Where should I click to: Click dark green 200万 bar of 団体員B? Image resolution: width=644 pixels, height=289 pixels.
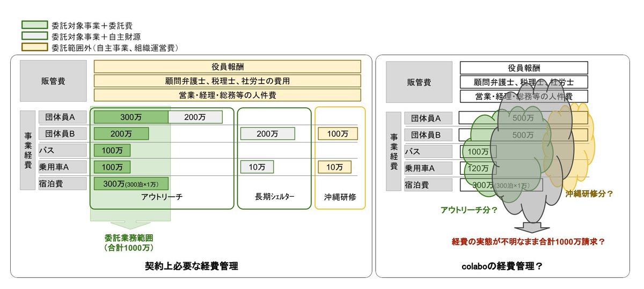coord(121,134)
